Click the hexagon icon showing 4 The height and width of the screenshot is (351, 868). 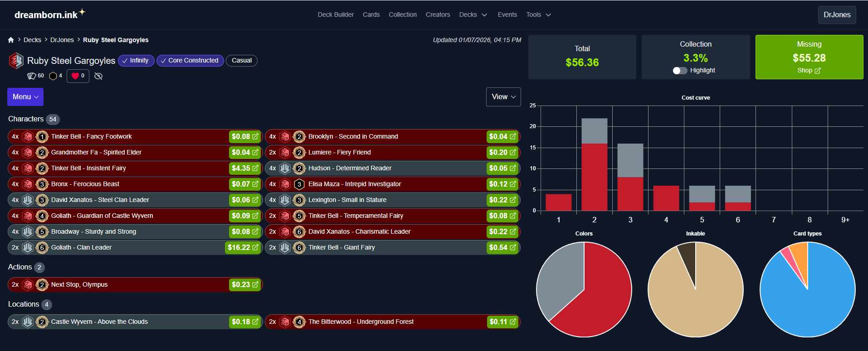[53, 76]
